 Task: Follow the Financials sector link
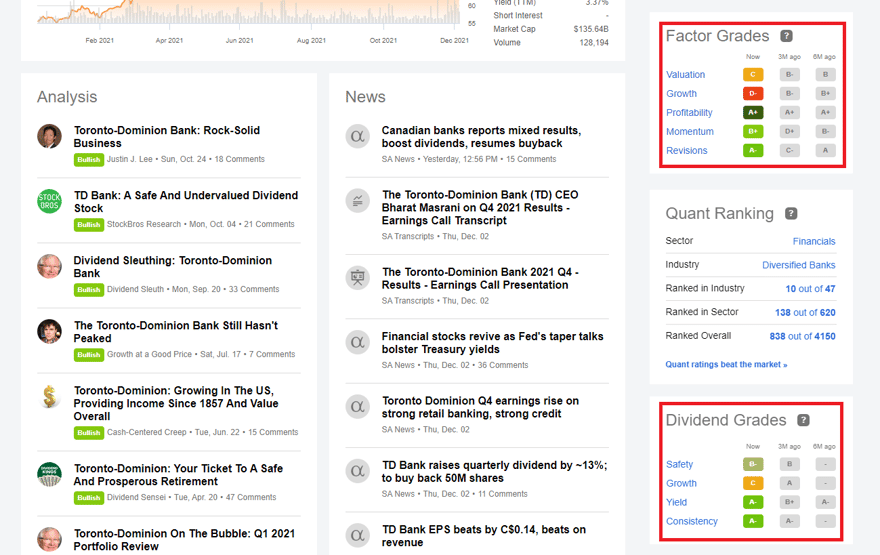pyautogui.click(x=814, y=241)
